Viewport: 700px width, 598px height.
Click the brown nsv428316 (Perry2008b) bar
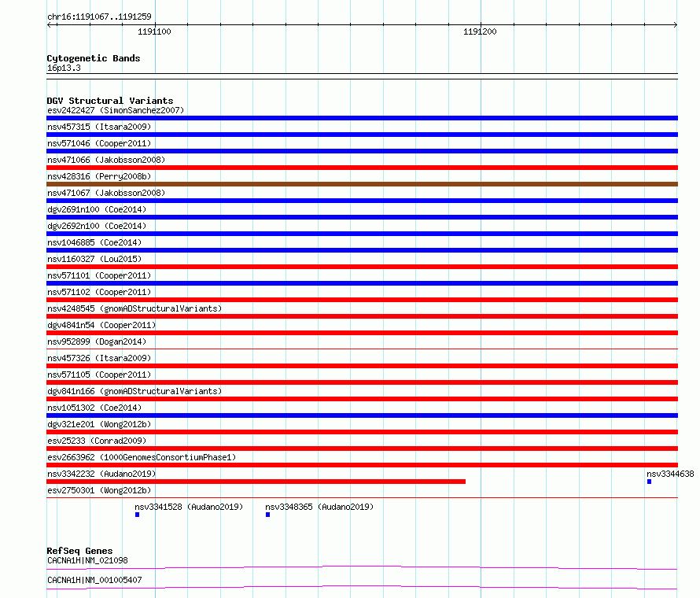362,184
